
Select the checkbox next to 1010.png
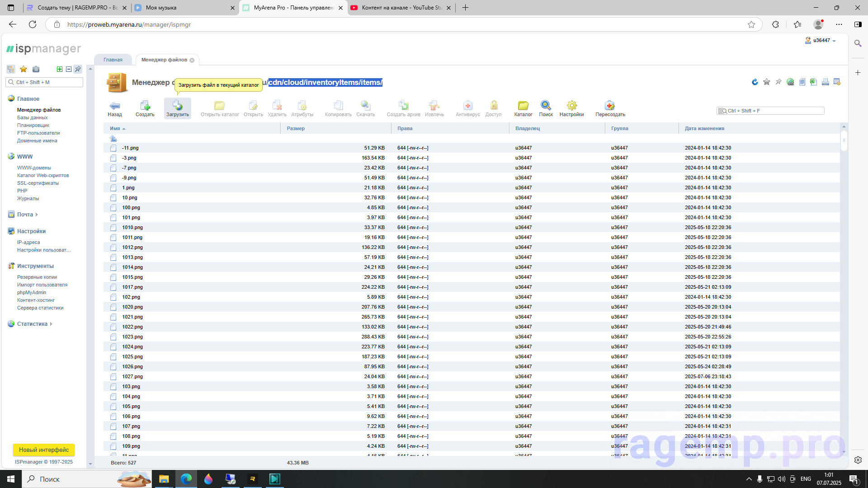point(113,227)
